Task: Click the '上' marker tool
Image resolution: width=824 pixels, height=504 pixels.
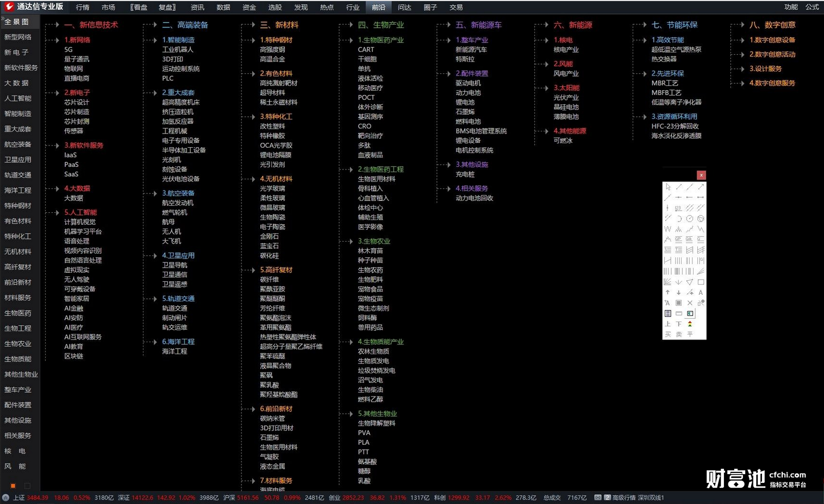Action: tap(668, 324)
